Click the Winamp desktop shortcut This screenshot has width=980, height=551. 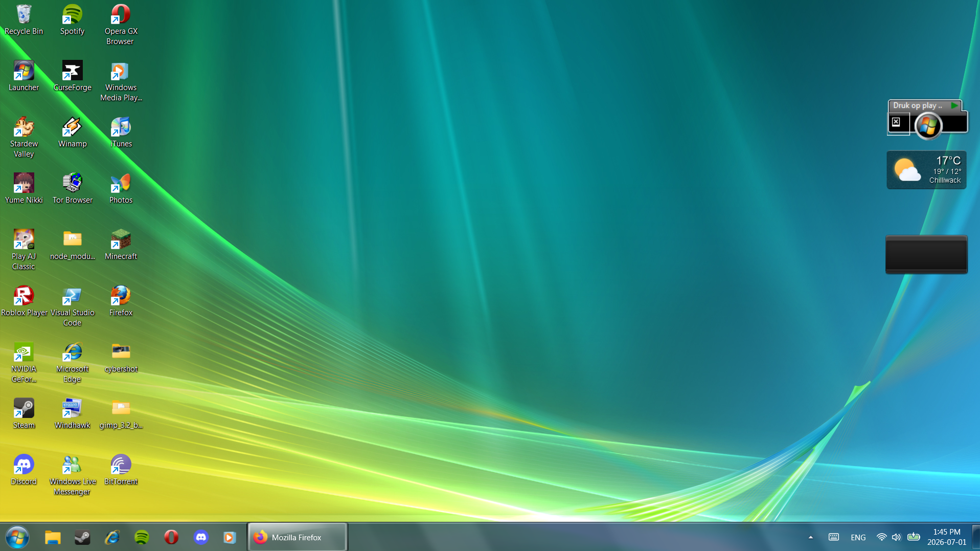point(72,133)
